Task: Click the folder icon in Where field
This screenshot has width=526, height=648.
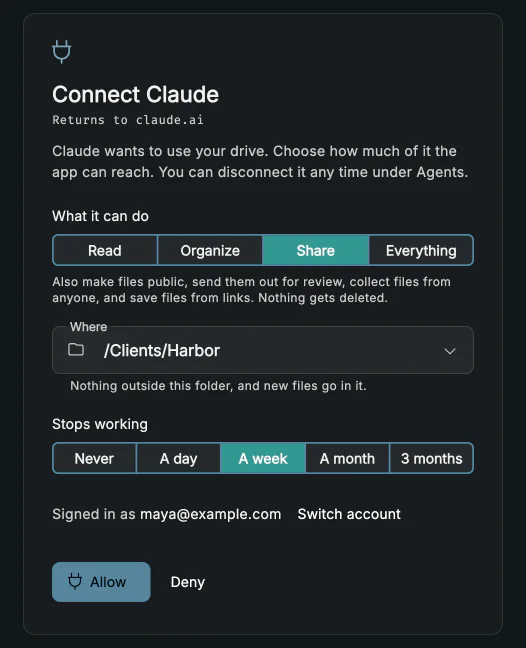Action: click(76, 350)
